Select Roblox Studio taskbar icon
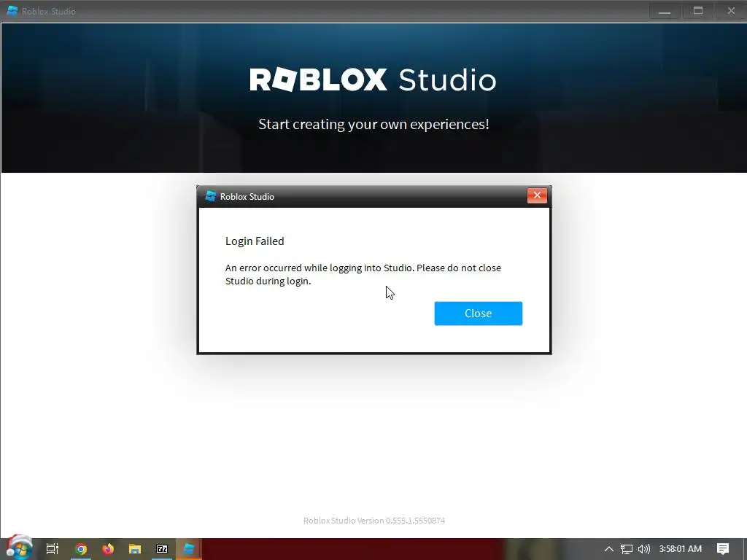Screen dimensions: 747x560 coord(189,549)
